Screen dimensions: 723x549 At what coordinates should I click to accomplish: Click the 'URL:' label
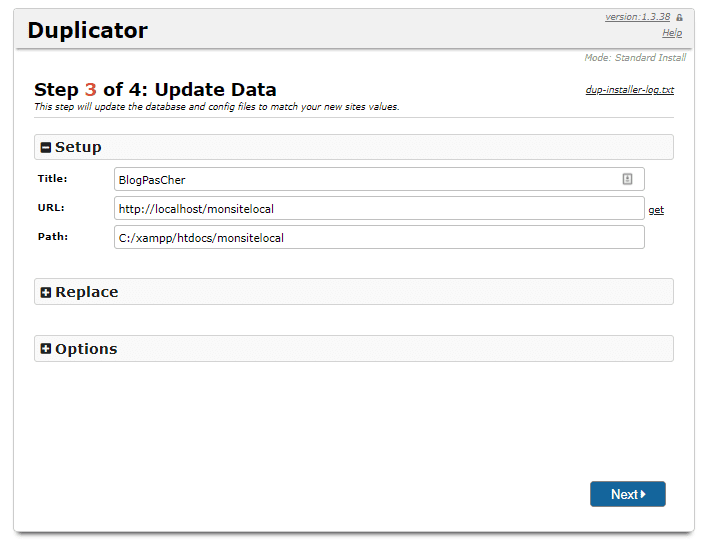(x=51, y=208)
